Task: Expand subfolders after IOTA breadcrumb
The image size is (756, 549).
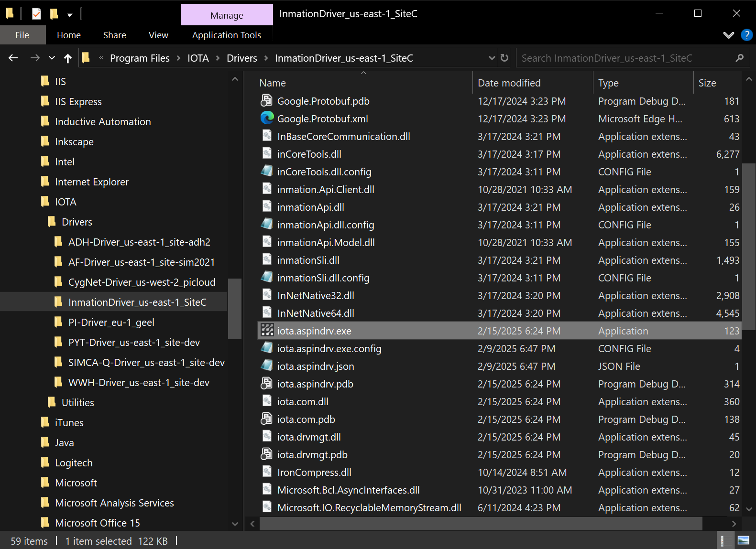Action: (218, 58)
